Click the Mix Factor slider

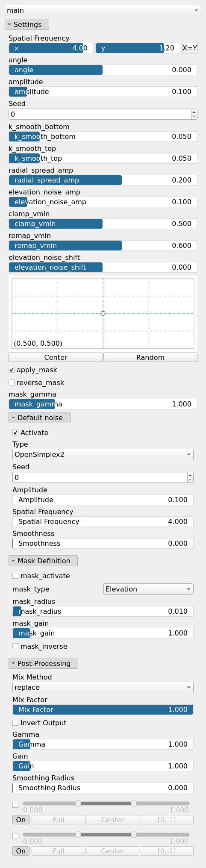[103, 709]
